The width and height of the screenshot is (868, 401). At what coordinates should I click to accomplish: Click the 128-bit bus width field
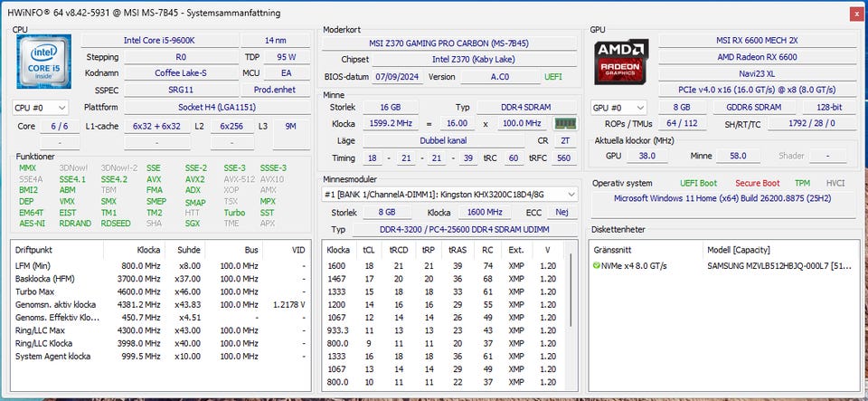pyautogui.click(x=827, y=108)
